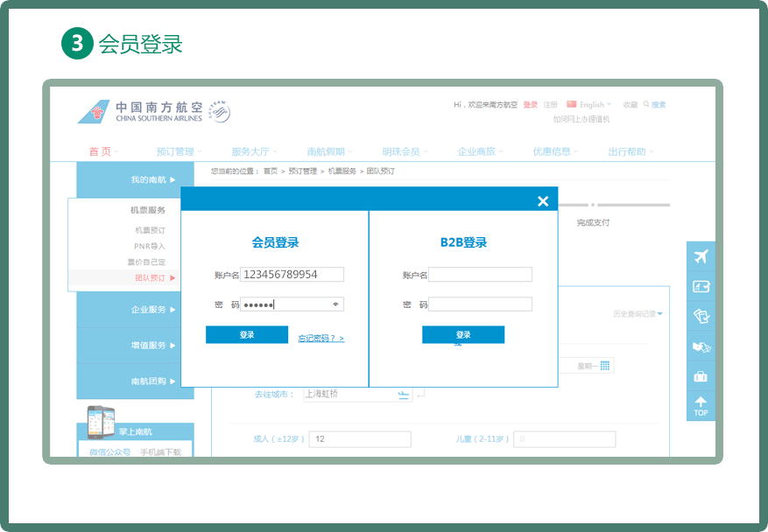Click the check-in card icon in right sidebar

pyautogui.click(x=701, y=286)
